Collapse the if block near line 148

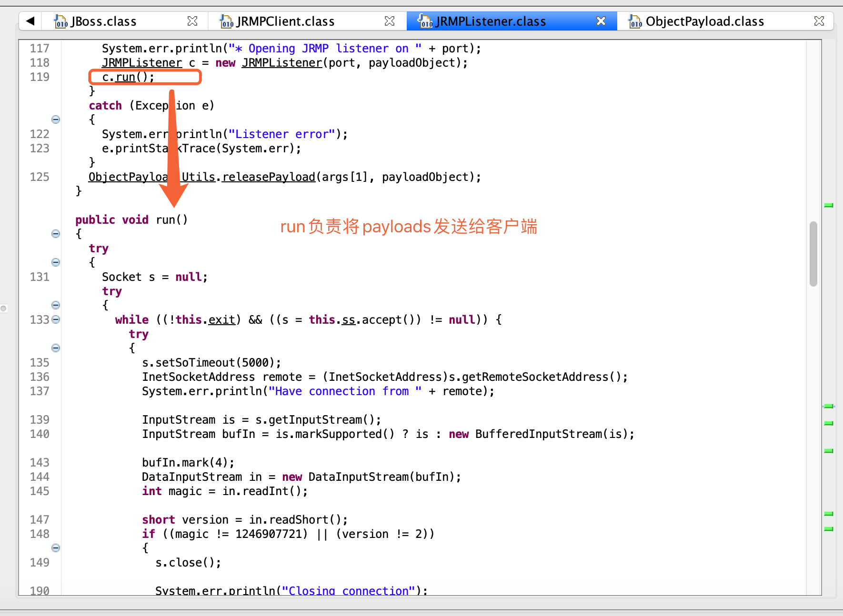point(56,548)
